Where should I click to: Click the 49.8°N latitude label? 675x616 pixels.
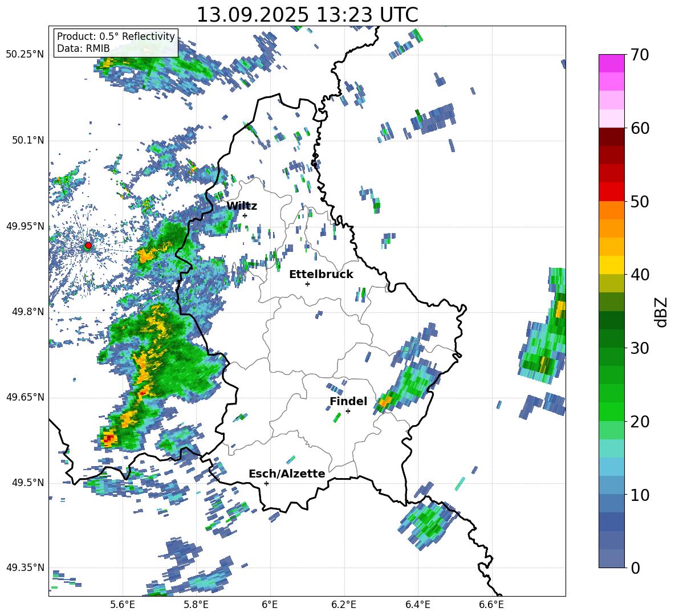(27, 311)
